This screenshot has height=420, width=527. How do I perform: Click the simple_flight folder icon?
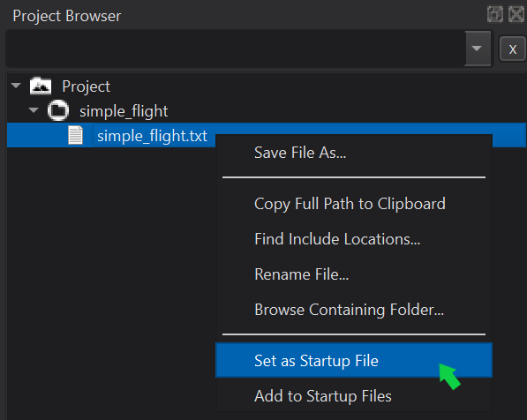tap(58, 110)
